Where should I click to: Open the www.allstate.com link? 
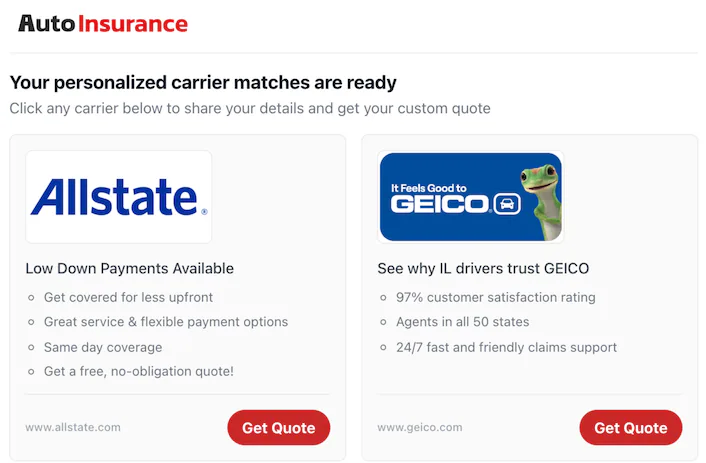click(x=73, y=427)
